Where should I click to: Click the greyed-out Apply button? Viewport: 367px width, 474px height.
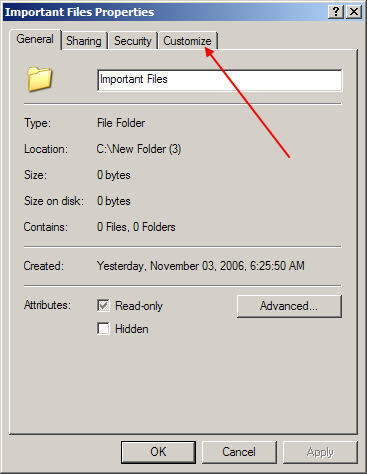[320, 452]
